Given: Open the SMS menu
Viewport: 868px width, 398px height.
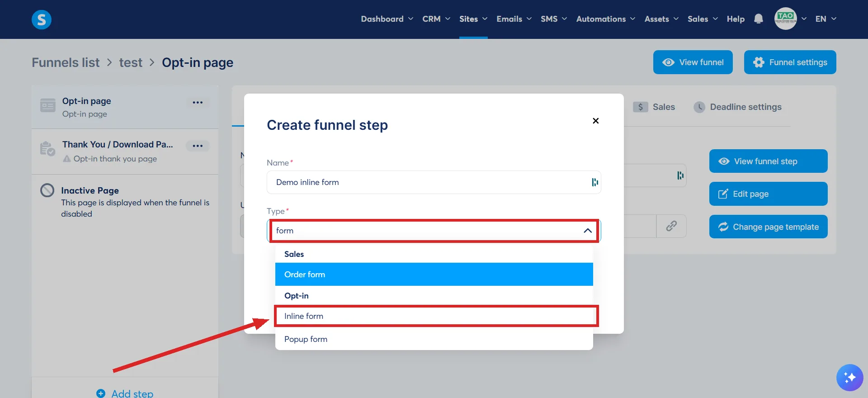Looking at the screenshot, I should pyautogui.click(x=554, y=19).
